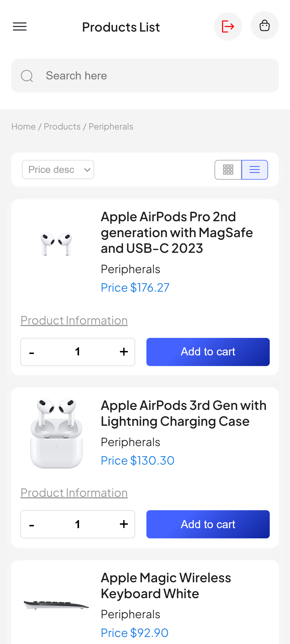
Task: Go to Home breadcrumb
Action: (24, 127)
